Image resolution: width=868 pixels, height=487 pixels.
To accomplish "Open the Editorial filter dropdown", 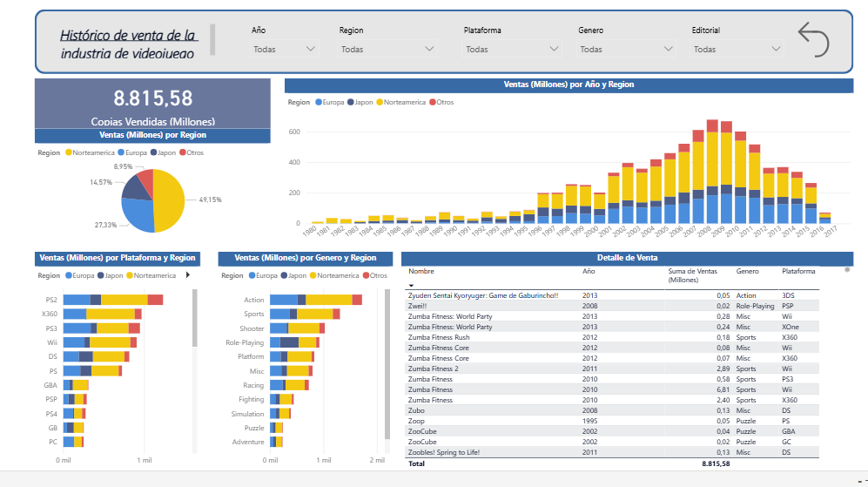I will 737,50.
